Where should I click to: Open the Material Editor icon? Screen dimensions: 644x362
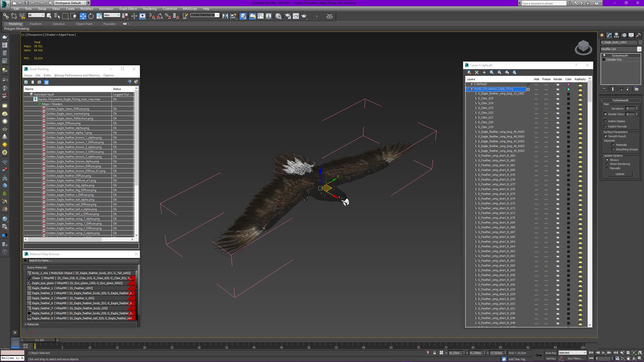click(x=278, y=16)
